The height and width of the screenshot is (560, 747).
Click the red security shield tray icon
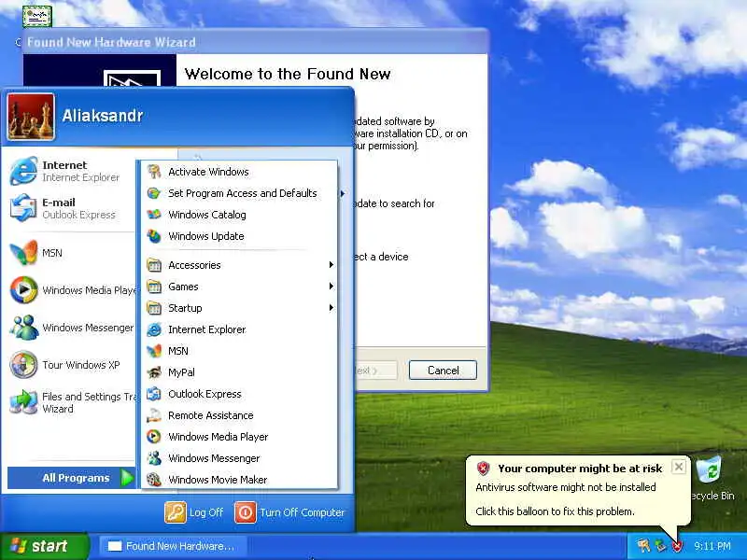tap(677, 546)
